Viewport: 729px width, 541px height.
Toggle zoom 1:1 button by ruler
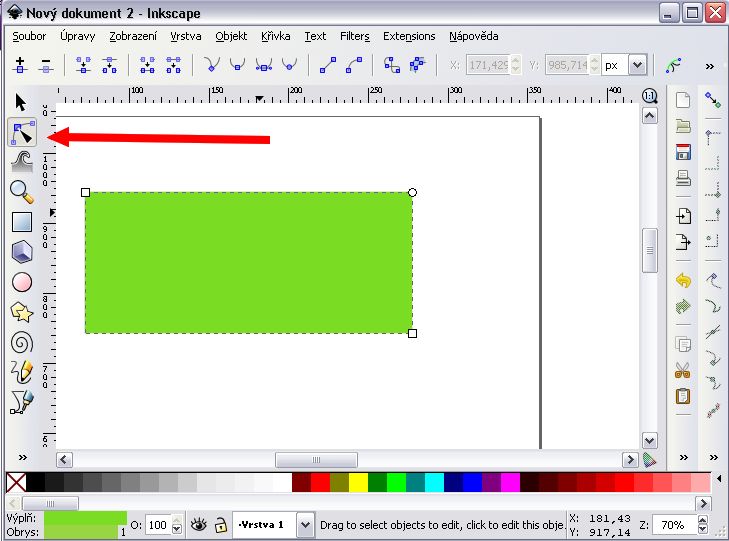pyautogui.click(x=649, y=96)
